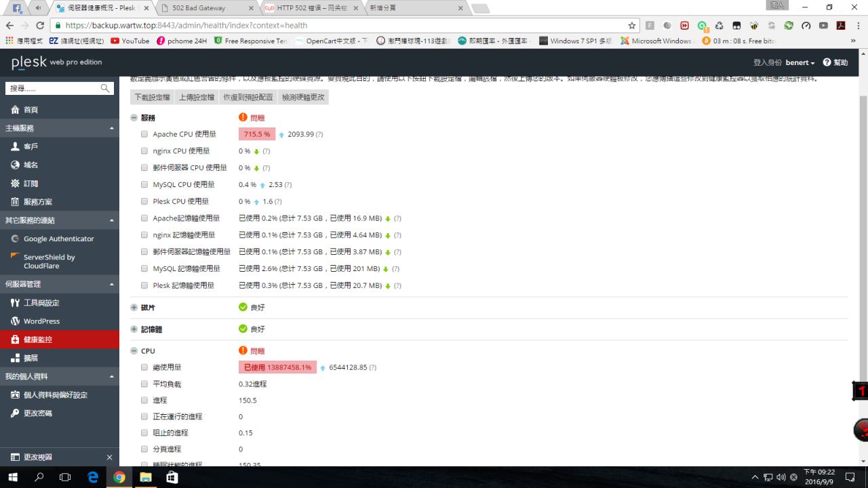
Task: Switch to the HTTP 502 錯誤 tab
Action: [x=311, y=8]
